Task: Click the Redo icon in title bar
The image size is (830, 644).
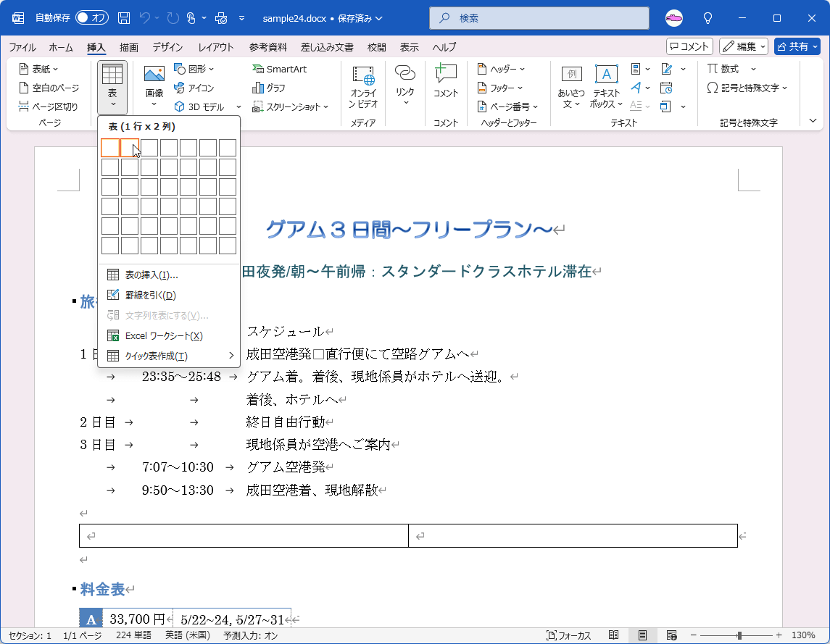Action: [x=173, y=18]
